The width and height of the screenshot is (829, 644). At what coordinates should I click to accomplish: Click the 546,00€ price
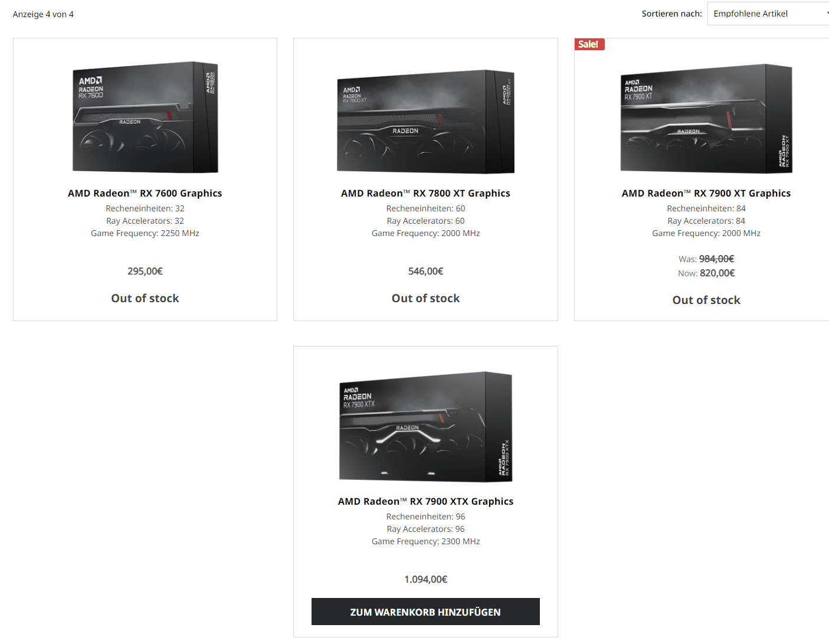pyautogui.click(x=425, y=271)
